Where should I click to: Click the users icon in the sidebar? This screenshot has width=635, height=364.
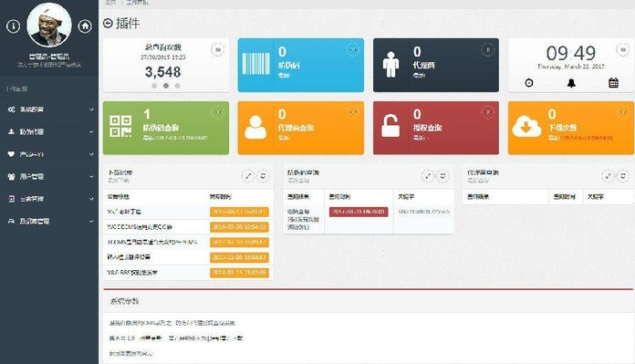click(11, 177)
